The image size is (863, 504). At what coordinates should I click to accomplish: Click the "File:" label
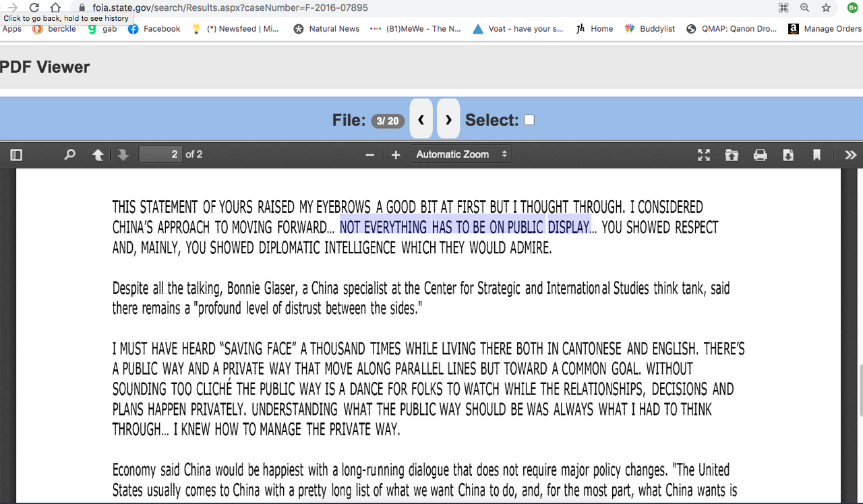coord(349,120)
